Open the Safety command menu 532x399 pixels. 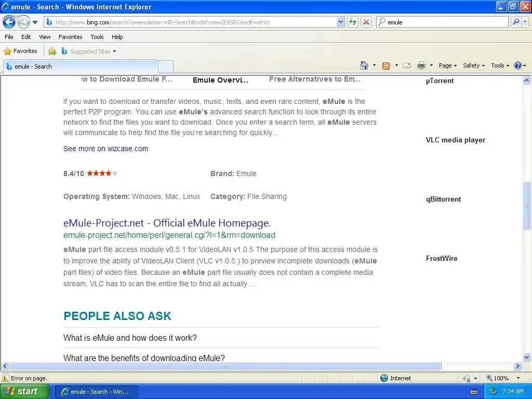[474, 65]
